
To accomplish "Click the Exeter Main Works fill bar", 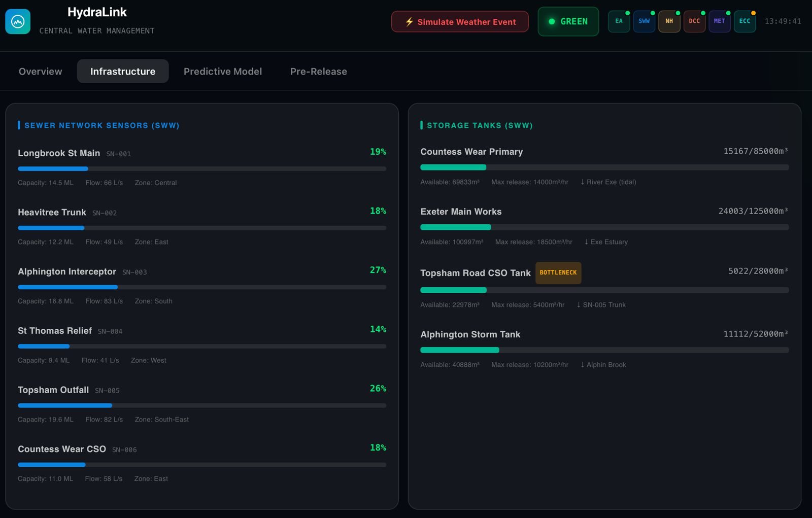I will point(604,227).
